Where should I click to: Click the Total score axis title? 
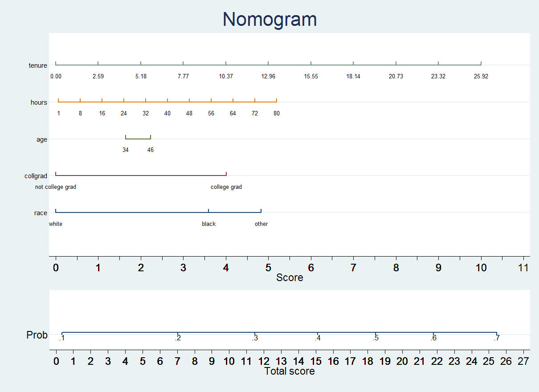(x=290, y=371)
